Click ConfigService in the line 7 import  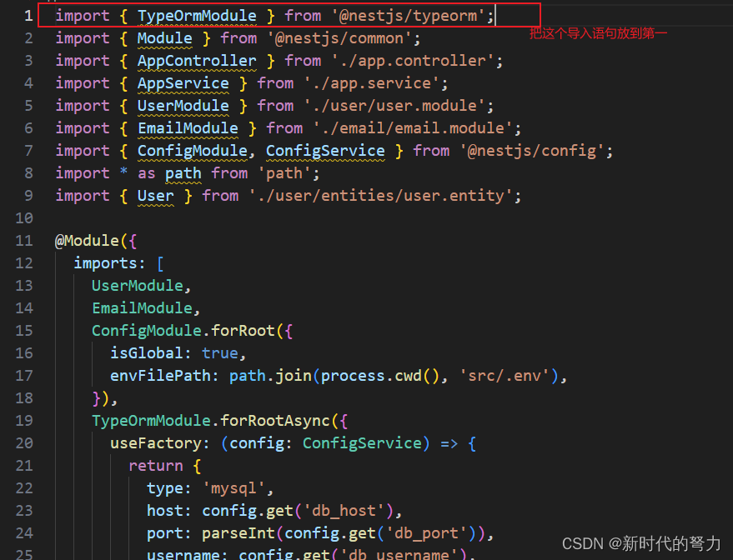[325, 150]
